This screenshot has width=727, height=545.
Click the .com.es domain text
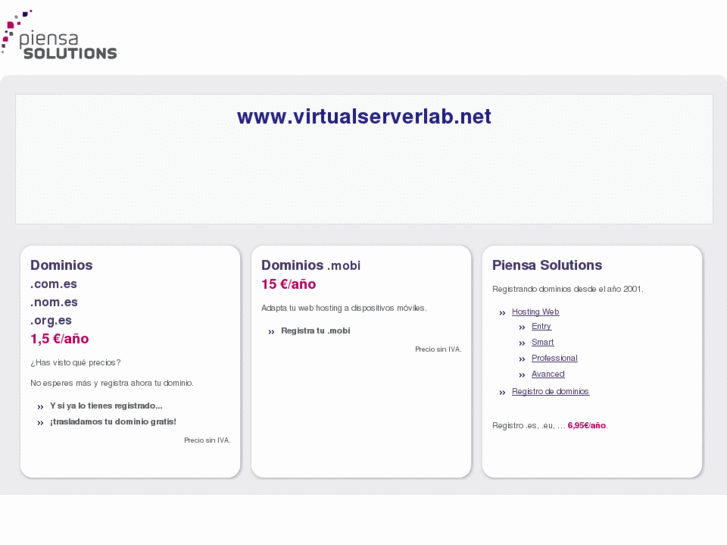54,284
